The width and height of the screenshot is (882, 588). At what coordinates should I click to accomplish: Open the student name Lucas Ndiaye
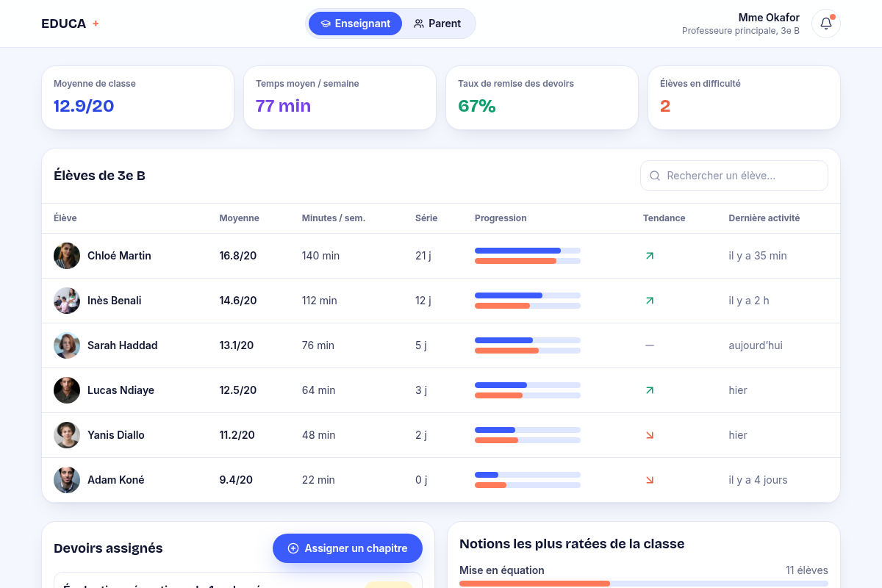[x=121, y=390]
